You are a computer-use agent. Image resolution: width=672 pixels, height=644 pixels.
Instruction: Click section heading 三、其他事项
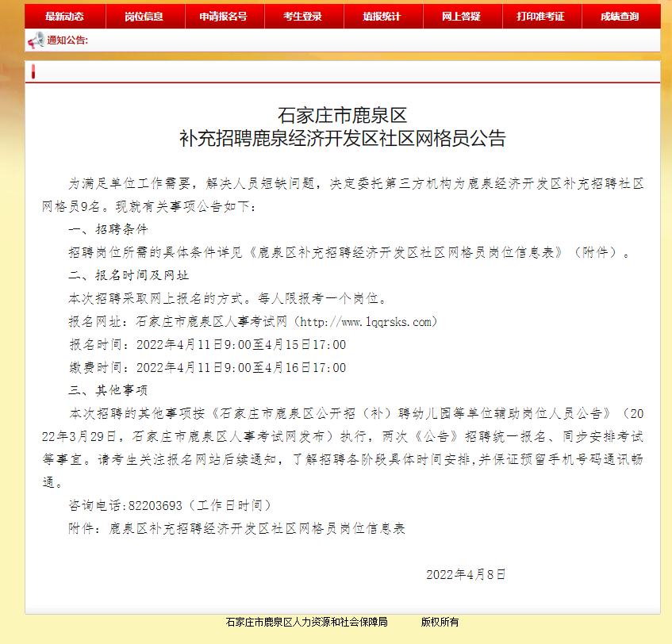(108, 390)
